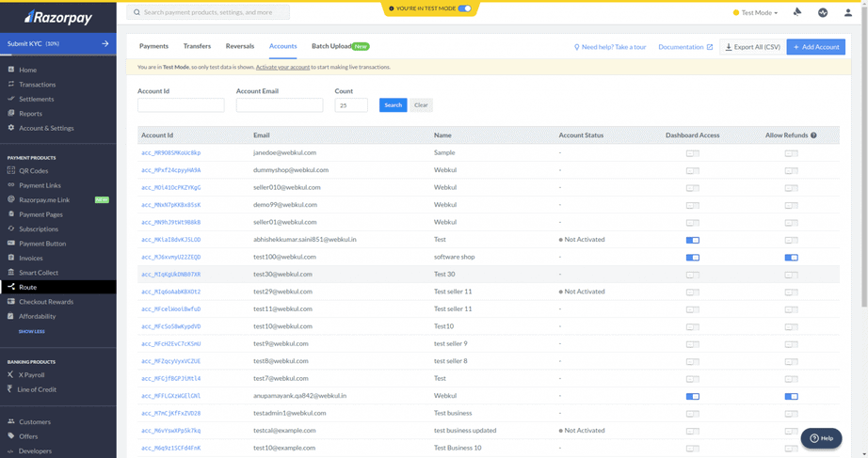The image size is (868, 458).
Task: Open Transactions in the sidebar
Action: tap(37, 85)
